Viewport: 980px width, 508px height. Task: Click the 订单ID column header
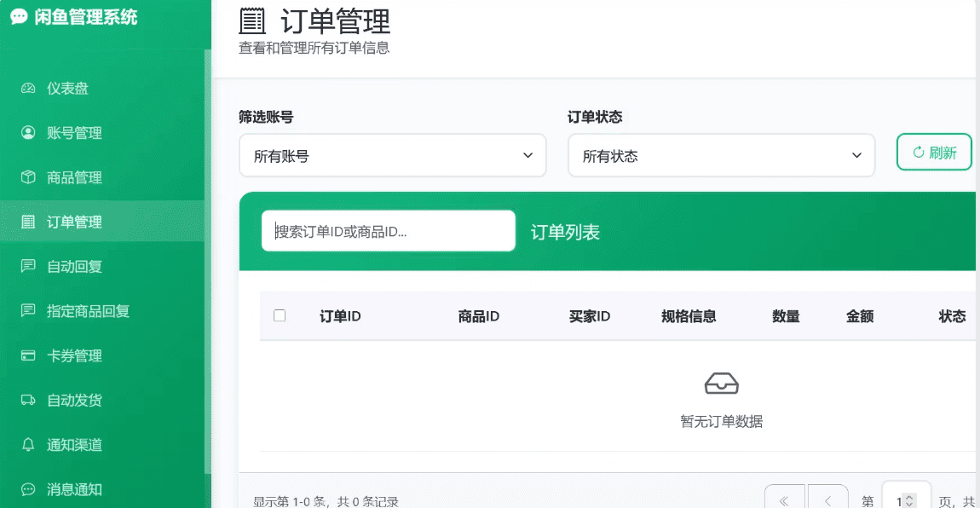340,316
